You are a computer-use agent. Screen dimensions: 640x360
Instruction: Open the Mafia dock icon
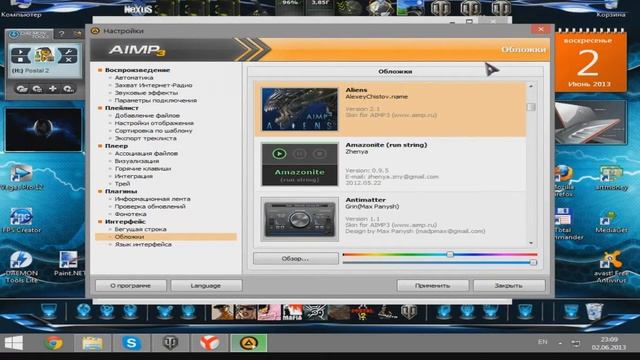(x=292, y=312)
